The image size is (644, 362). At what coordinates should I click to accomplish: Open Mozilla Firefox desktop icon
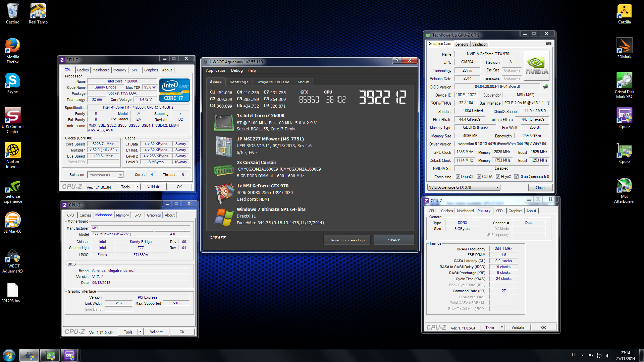(12, 51)
